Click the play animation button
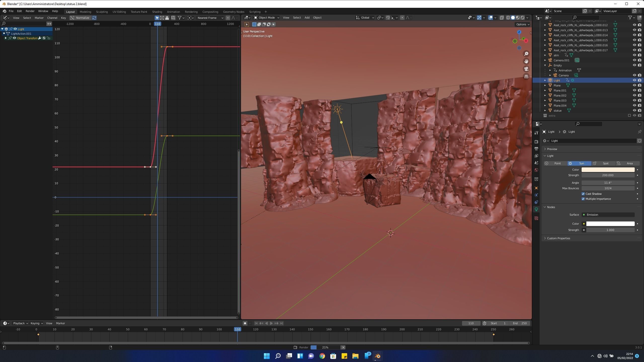This screenshot has height=362, width=644. [x=271, y=323]
